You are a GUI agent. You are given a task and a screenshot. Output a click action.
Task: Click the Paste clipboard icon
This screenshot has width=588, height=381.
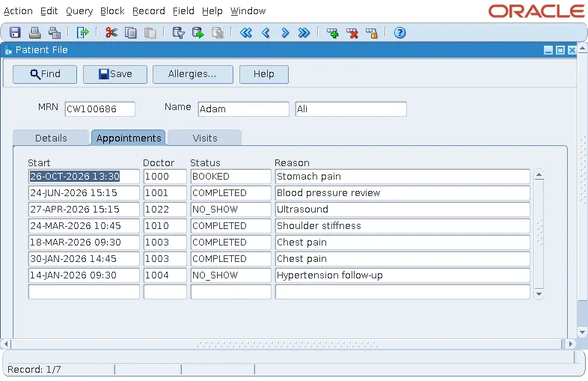(x=150, y=33)
